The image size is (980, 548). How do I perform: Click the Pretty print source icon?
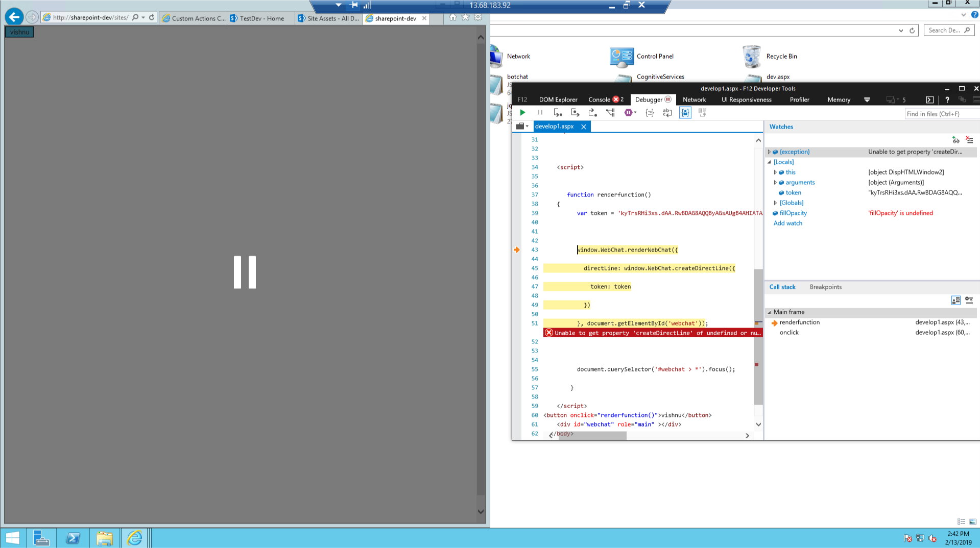649,112
